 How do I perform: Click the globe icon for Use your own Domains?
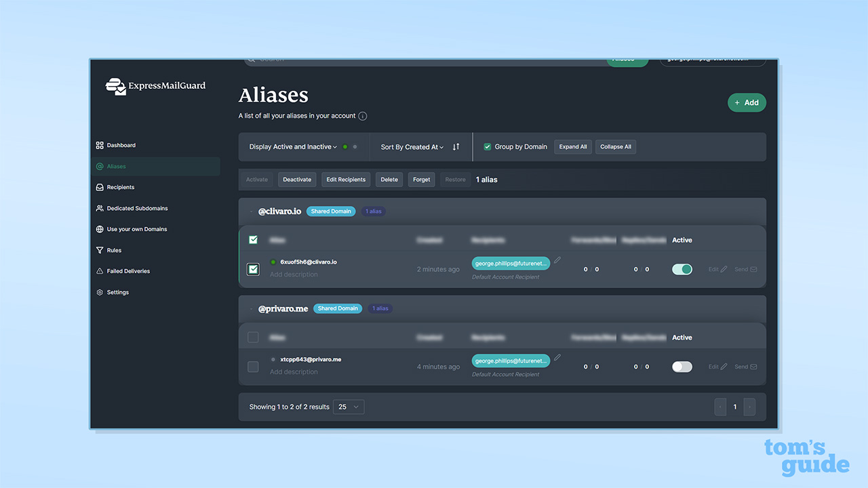click(x=98, y=229)
